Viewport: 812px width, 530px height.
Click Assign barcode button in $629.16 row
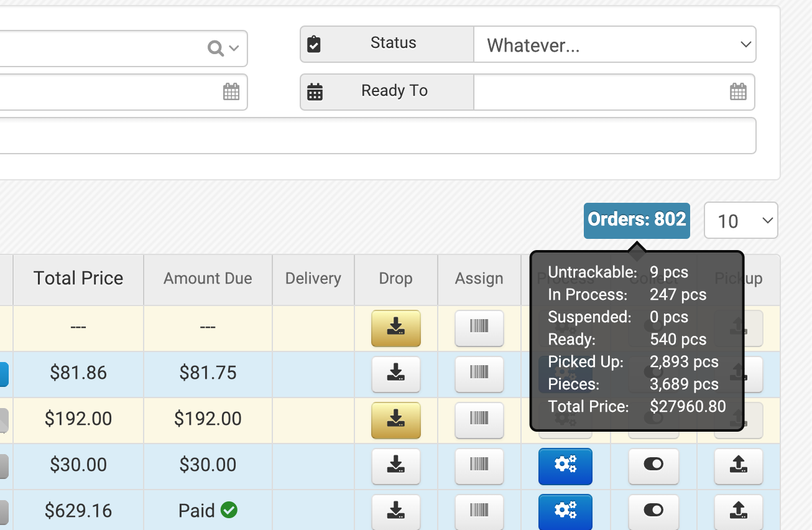click(x=479, y=512)
